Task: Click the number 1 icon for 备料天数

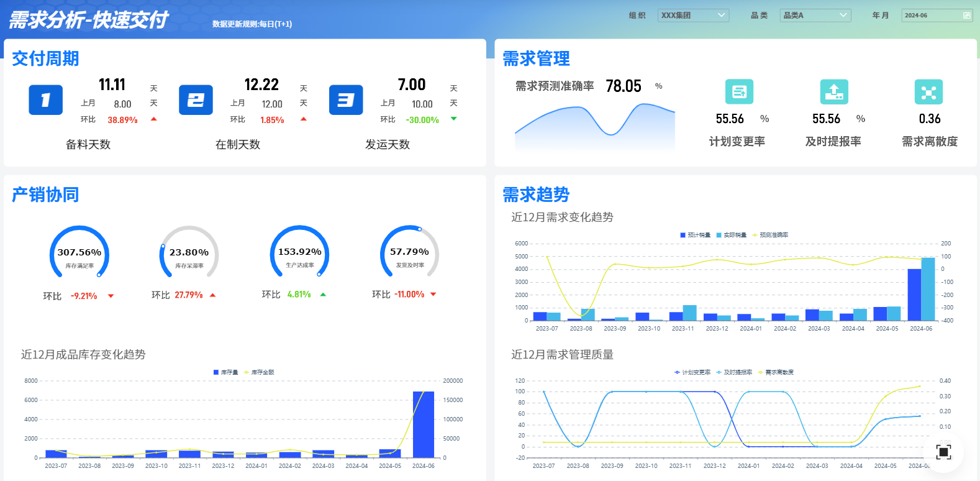Action: pyautogui.click(x=45, y=100)
